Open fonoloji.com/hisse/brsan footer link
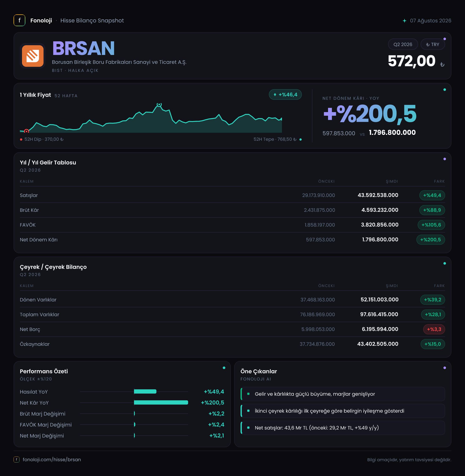465x476 pixels. coord(52,459)
